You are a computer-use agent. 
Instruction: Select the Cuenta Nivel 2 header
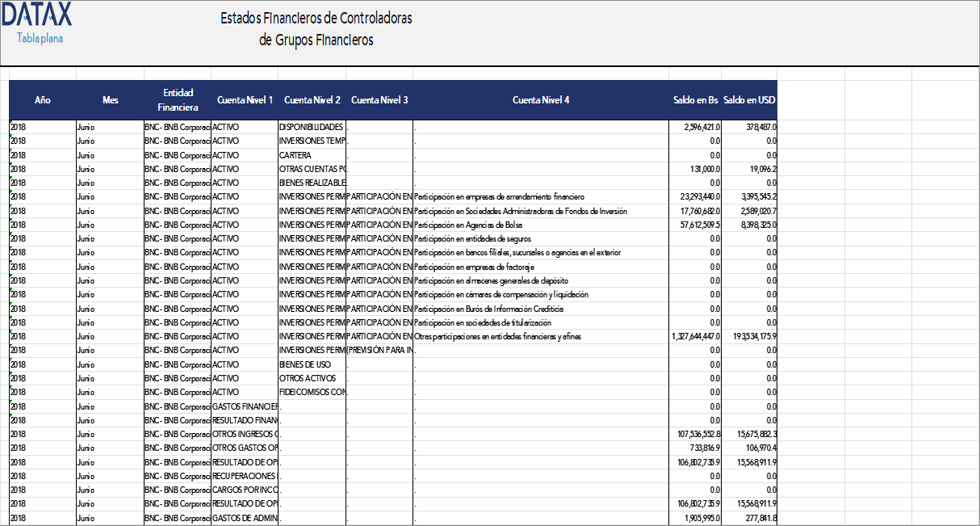(312, 100)
